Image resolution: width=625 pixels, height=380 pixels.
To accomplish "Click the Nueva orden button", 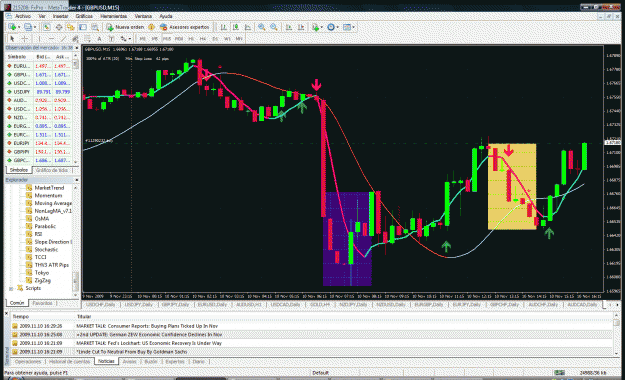I will [x=125, y=27].
